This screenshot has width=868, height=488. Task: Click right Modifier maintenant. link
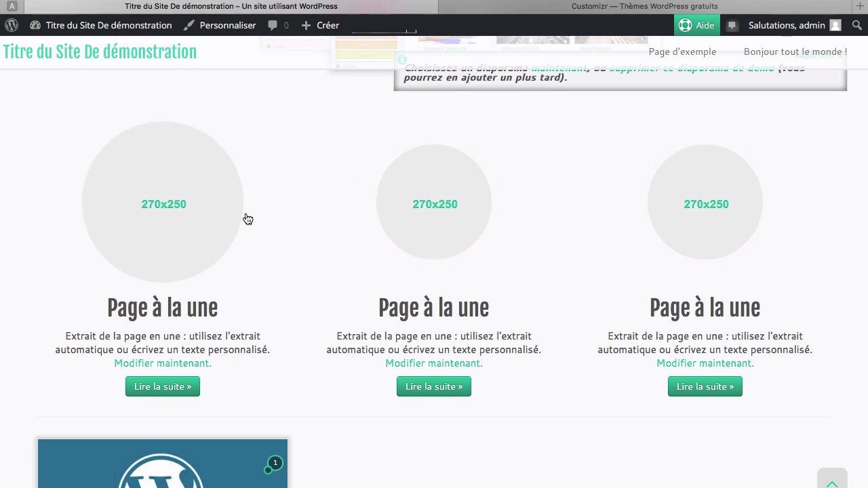pos(705,363)
